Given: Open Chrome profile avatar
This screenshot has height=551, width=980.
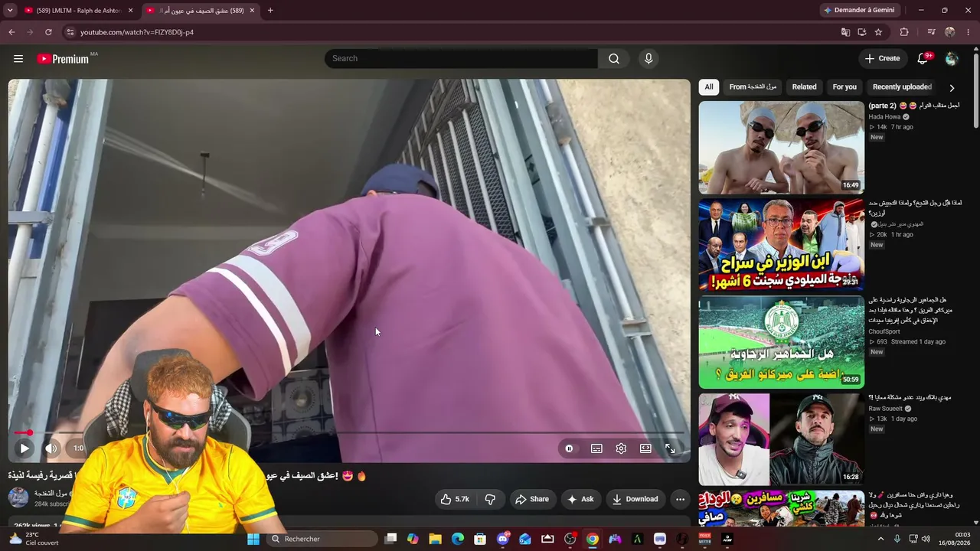Looking at the screenshot, I should [x=950, y=32].
